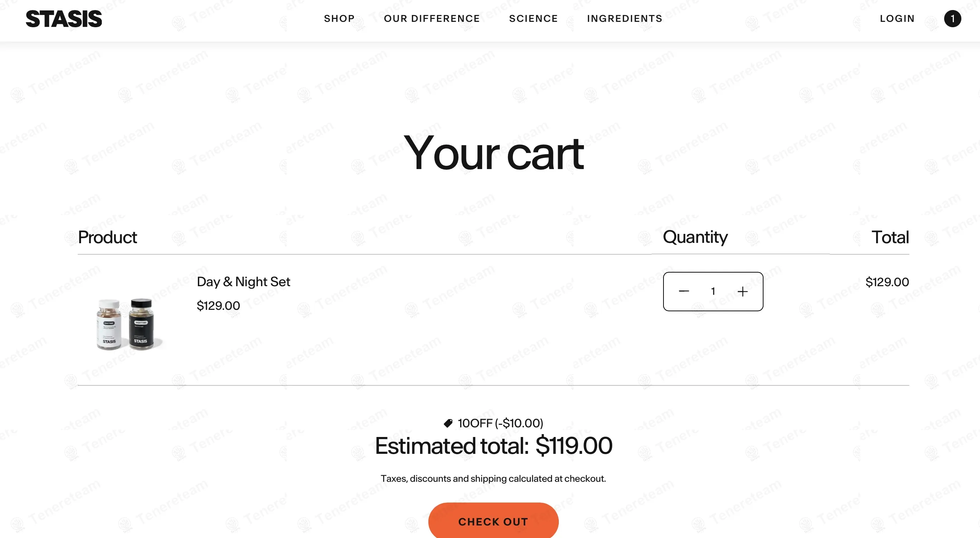This screenshot has height=538, width=980.
Task: Open the Day & Night Set product link
Action: (x=243, y=282)
